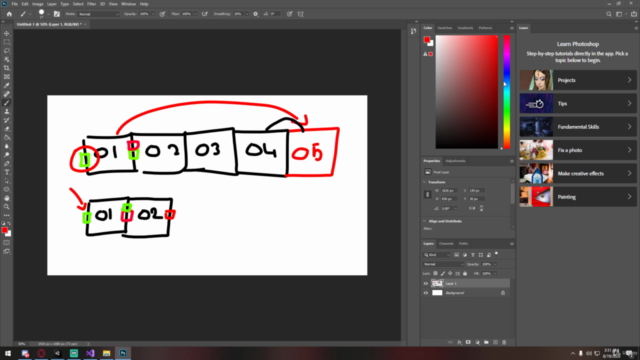The image size is (640, 360).
Task: Hide the Background layer eye icon
Action: click(426, 293)
